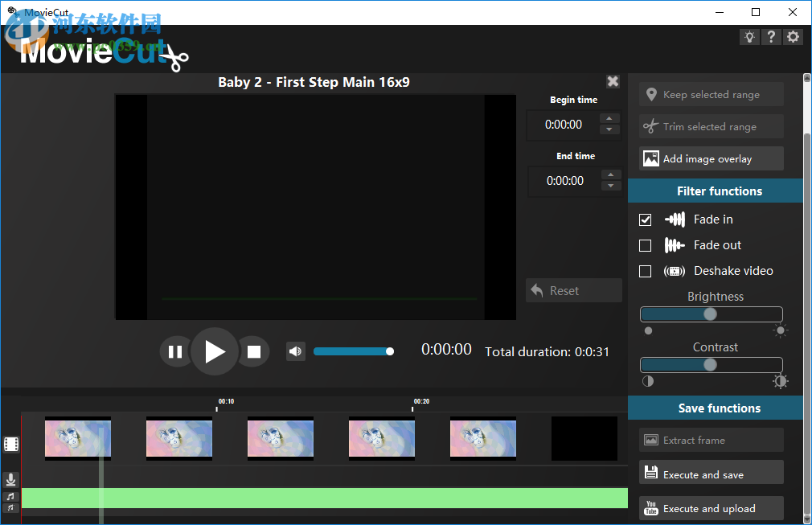Click the high brightness sun icon

(x=780, y=330)
